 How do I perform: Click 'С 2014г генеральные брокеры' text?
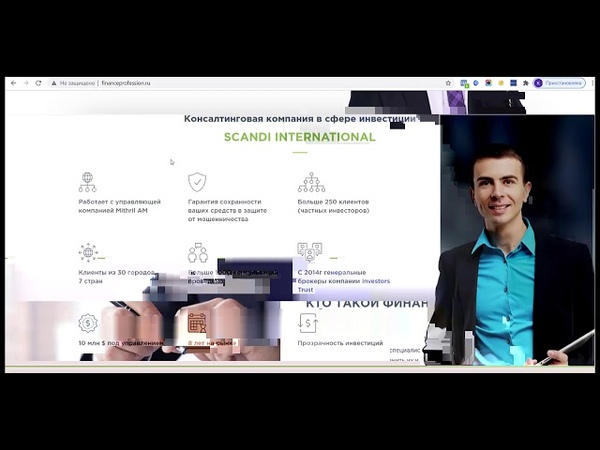pos(344,281)
